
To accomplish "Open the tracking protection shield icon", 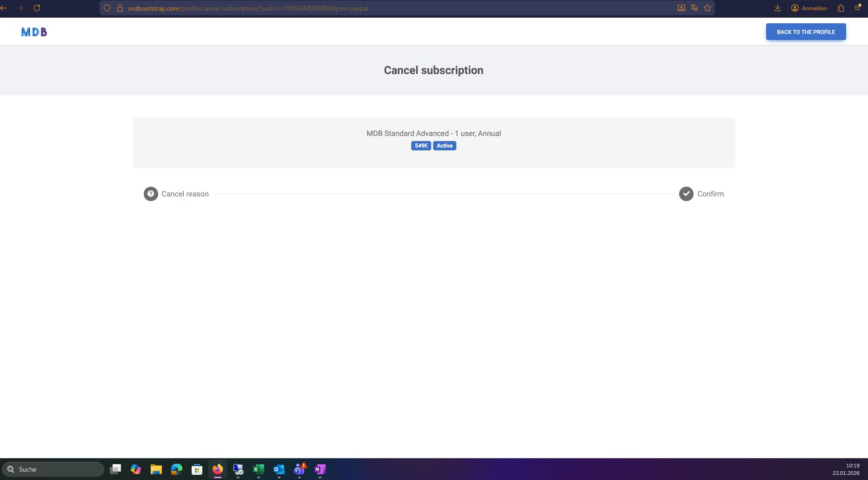I will (x=107, y=8).
